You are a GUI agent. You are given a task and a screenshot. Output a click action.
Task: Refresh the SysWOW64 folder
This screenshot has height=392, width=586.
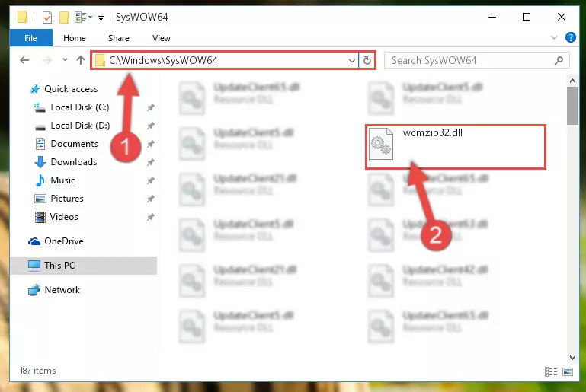[x=367, y=60]
